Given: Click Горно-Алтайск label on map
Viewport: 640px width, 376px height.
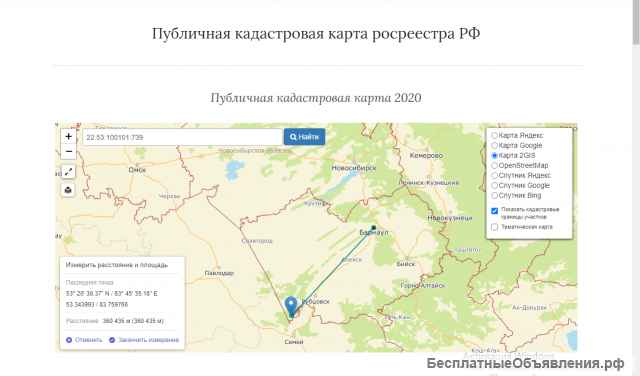Looking at the screenshot, I should (x=423, y=285).
